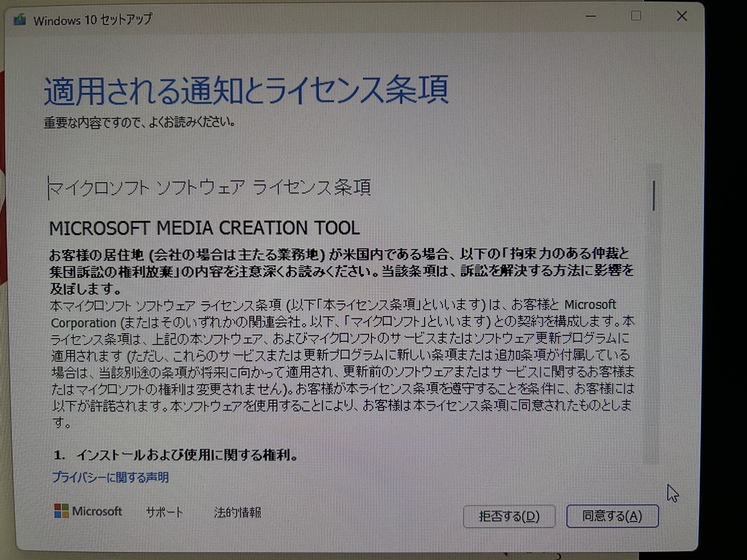The height and width of the screenshot is (560, 747).
Task: Click the title text Windows 10 セットアップ
Action: click(93, 20)
